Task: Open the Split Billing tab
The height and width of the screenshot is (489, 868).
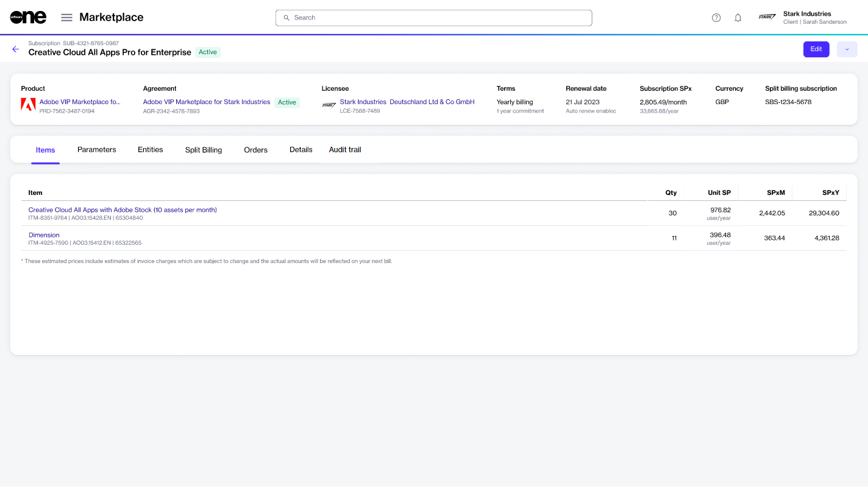Action: 204,150
